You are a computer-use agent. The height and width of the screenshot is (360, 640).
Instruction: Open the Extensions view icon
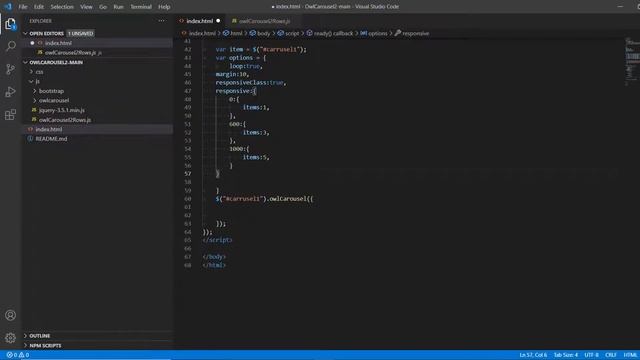[11, 115]
